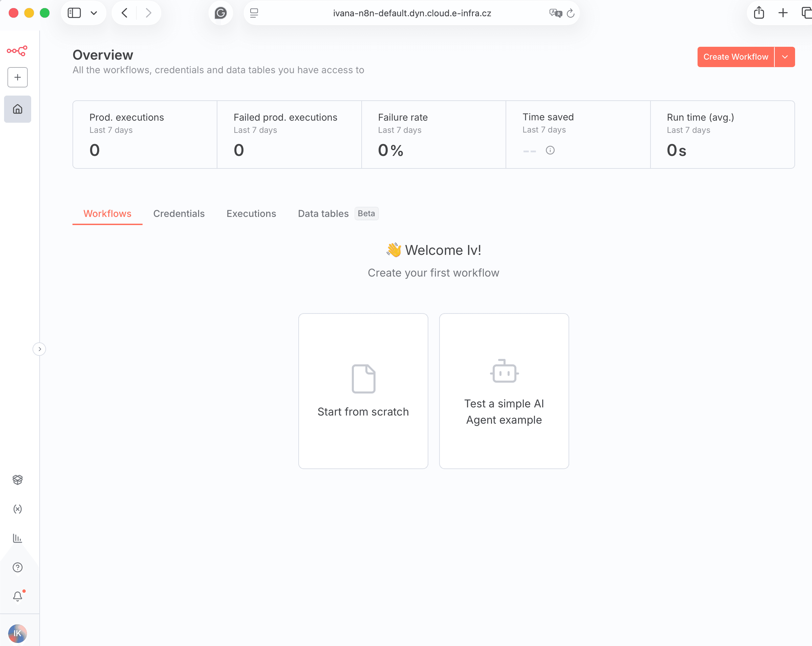Click the IK user avatar
This screenshot has height=646, width=812.
[x=17, y=633]
